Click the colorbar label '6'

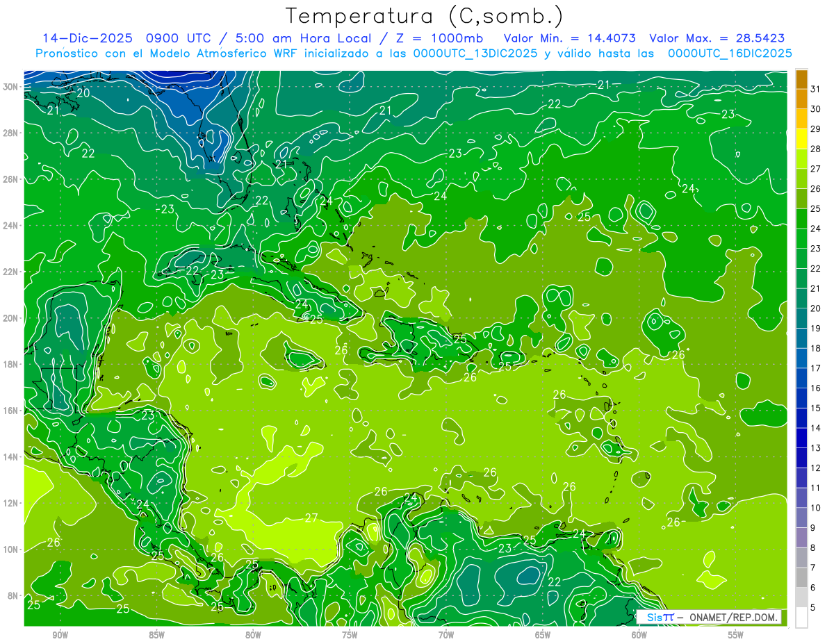coord(813,588)
